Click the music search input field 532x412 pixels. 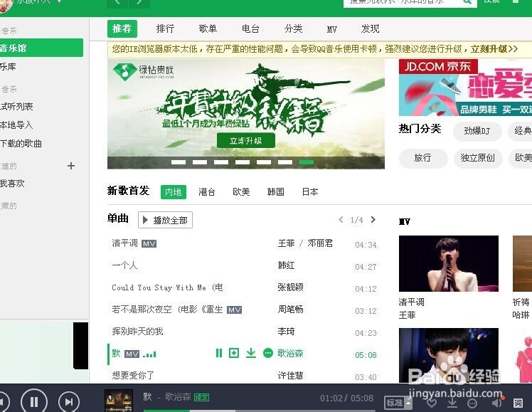402,2
